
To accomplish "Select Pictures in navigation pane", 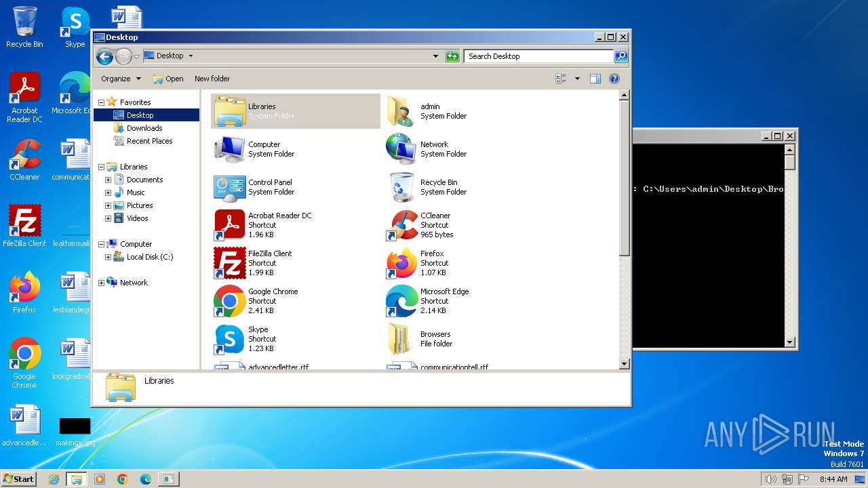I will [140, 205].
